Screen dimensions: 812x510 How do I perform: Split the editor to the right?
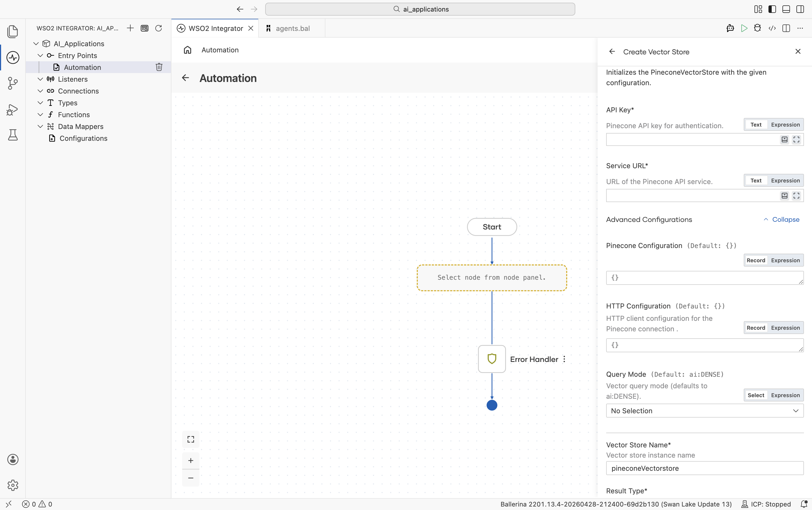click(786, 28)
